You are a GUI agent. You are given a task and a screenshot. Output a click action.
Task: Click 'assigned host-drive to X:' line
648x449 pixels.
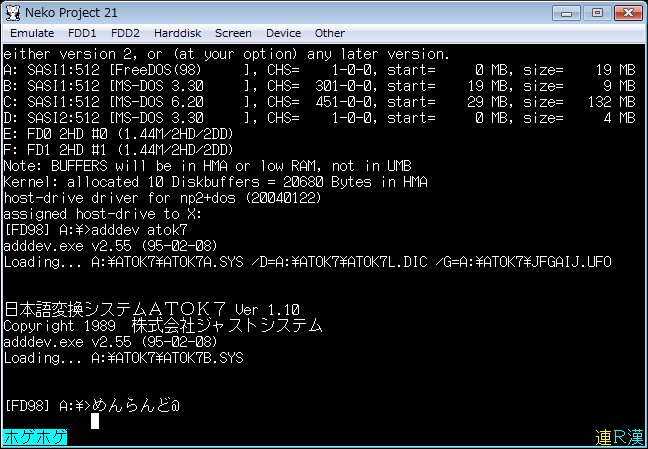pyautogui.click(x=102, y=214)
